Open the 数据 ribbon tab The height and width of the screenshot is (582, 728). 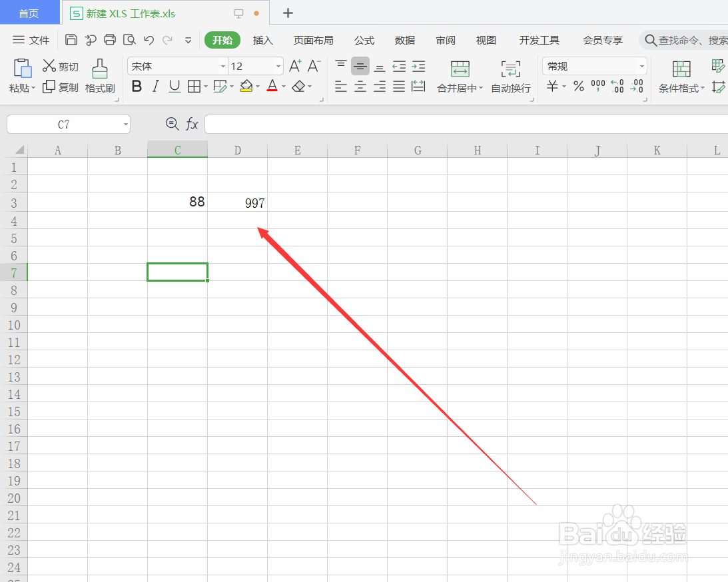(x=404, y=40)
